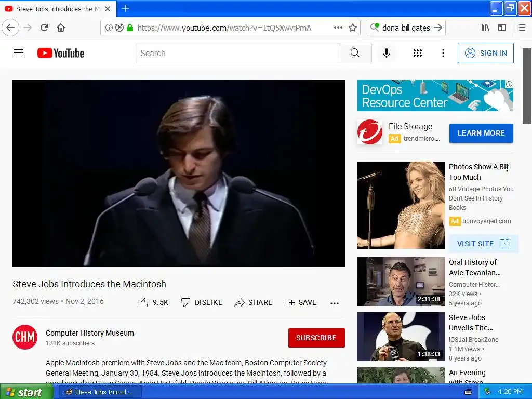Click the DISLIKE thumbs down button
532x399 pixels.
[202, 302]
